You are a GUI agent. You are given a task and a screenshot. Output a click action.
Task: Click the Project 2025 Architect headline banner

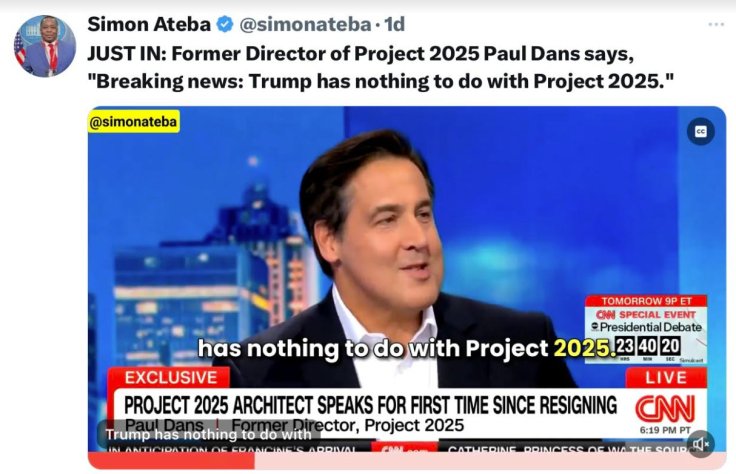pos(370,405)
